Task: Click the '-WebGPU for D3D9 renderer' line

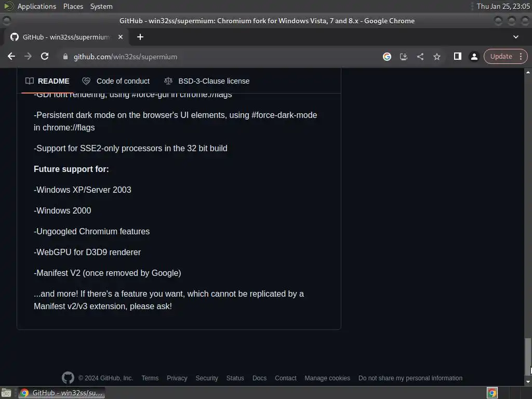Action: [87, 252]
